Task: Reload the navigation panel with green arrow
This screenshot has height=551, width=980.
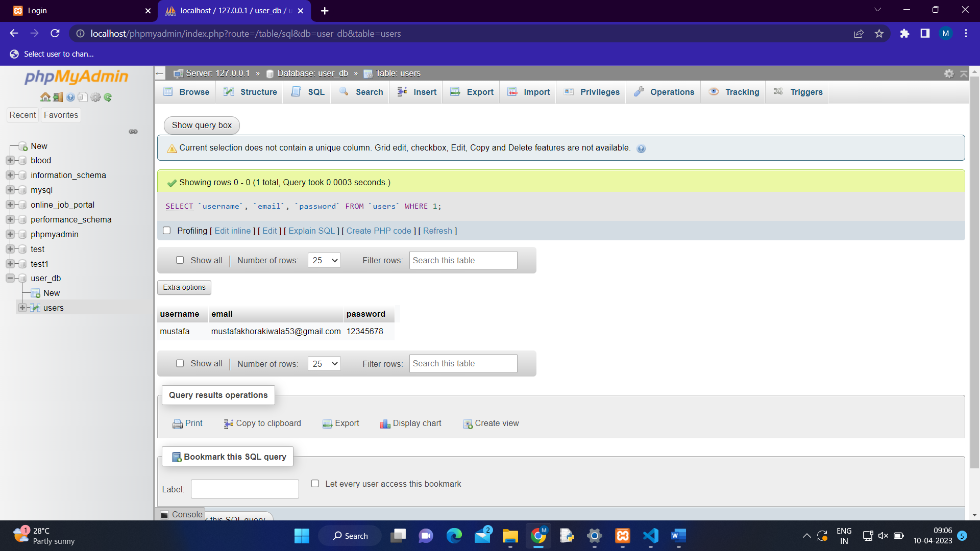Action: coord(108,97)
